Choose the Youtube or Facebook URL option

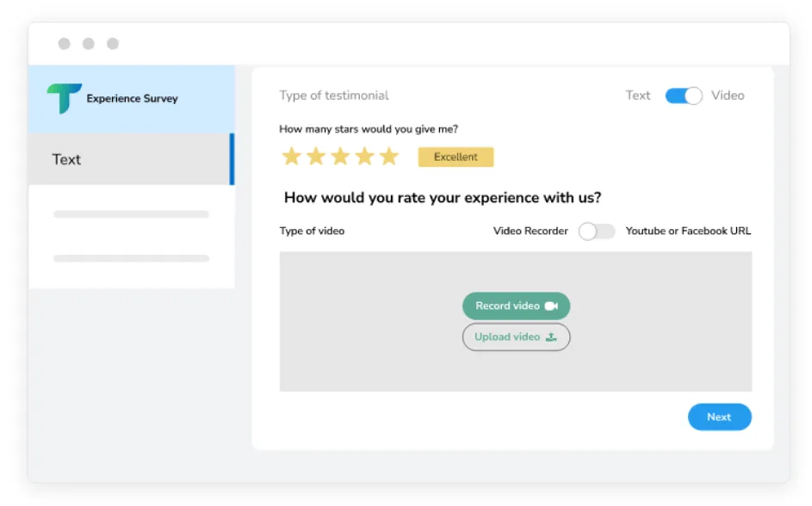[x=688, y=231]
